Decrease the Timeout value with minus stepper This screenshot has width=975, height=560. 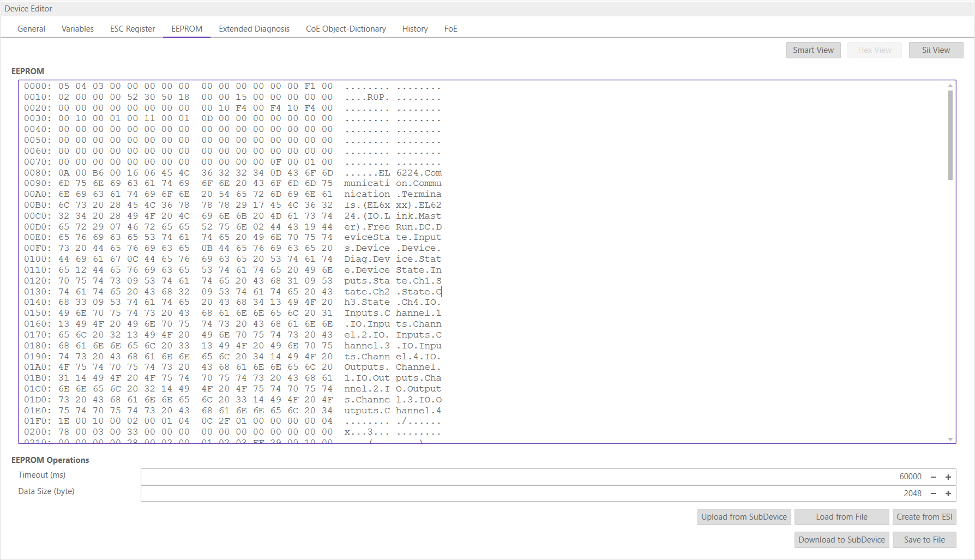click(x=934, y=476)
